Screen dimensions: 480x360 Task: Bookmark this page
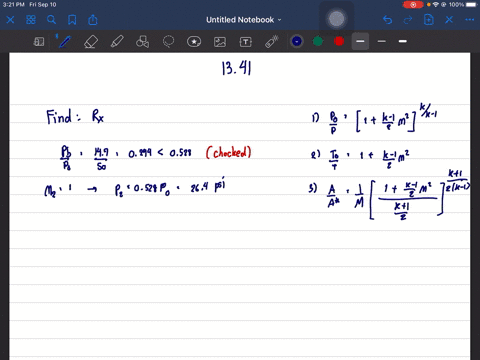[72, 20]
